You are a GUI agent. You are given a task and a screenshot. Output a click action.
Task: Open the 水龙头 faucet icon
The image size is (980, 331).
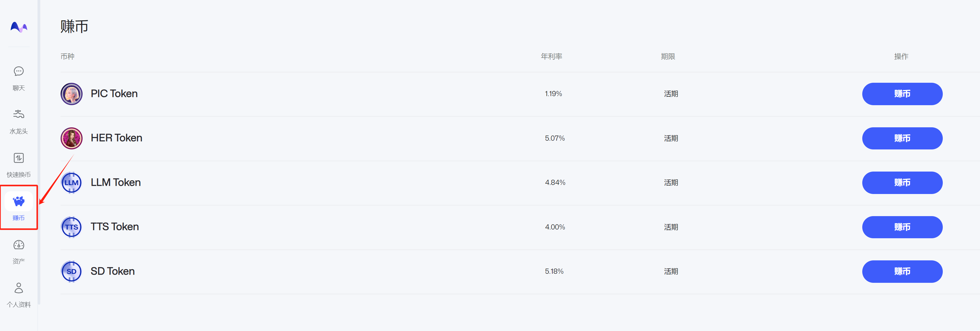(x=19, y=114)
